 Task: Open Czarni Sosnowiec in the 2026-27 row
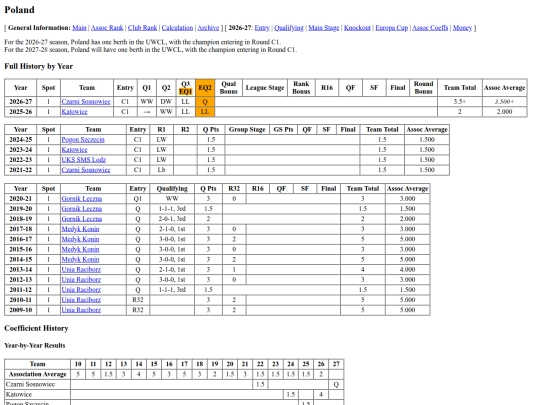[x=86, y=102]
